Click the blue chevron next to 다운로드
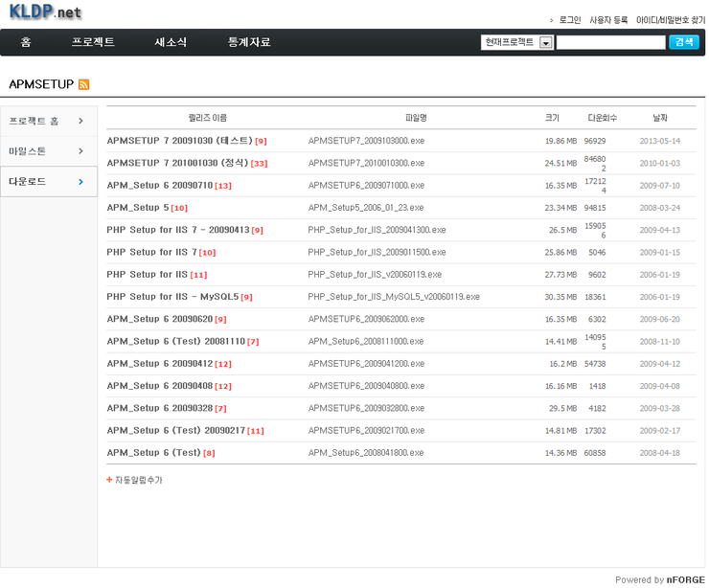The image size is (709, 588). click(x=80, y=182)
